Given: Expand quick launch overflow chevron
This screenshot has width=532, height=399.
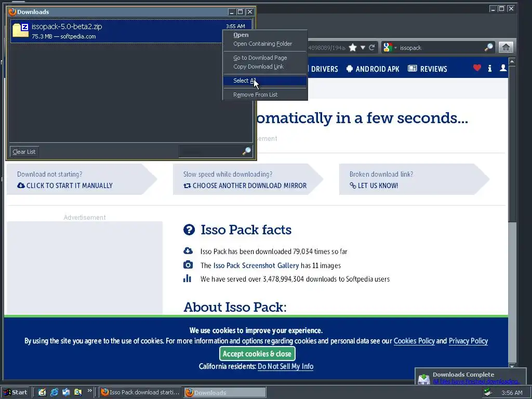Looking at the screenshot, I should click(89, 391).
